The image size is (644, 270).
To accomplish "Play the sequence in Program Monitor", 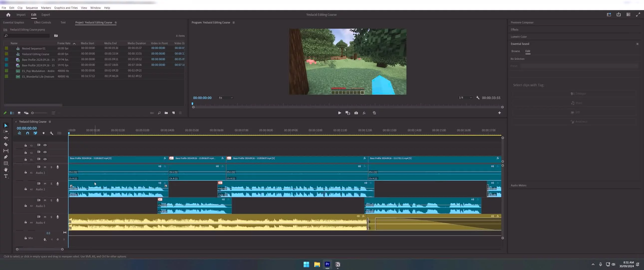I will pos(339,113).
